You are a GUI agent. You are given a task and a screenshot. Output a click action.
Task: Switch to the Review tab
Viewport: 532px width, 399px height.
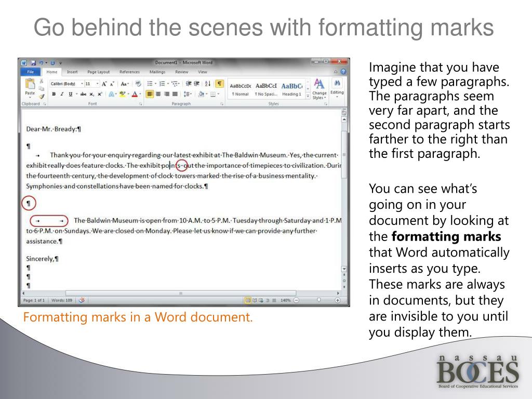point(181,72)
